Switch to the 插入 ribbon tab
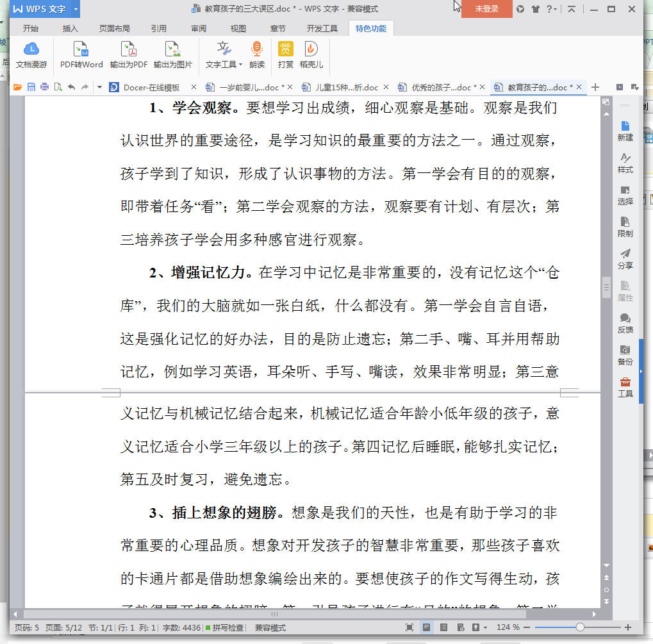 (70, 29)
